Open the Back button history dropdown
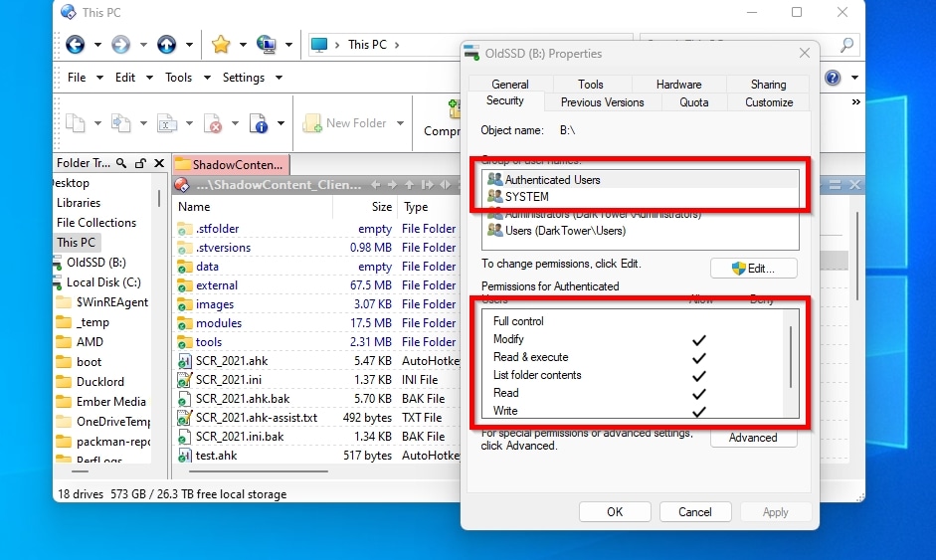This screenshot has width=936, height=560. (x=97, y=45)
